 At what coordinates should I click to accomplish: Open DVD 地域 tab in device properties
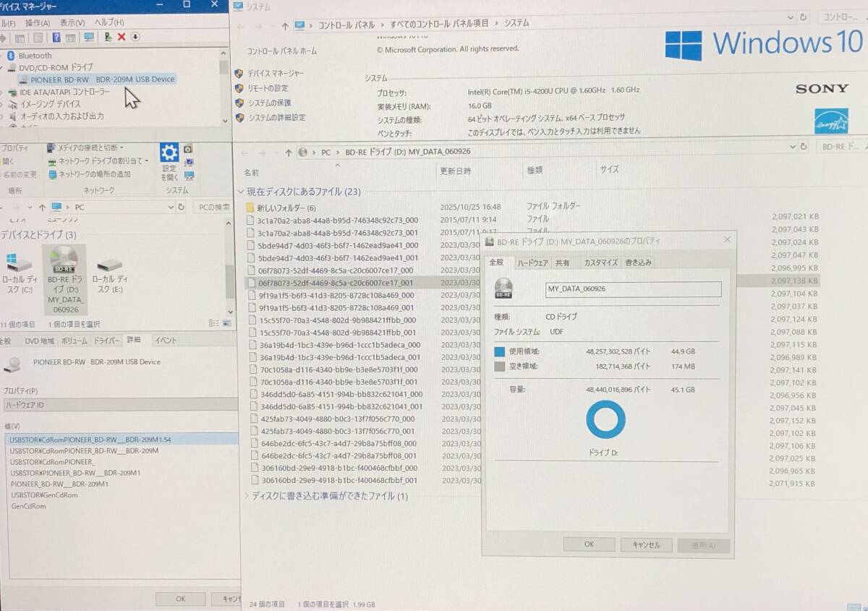point(39,341)
